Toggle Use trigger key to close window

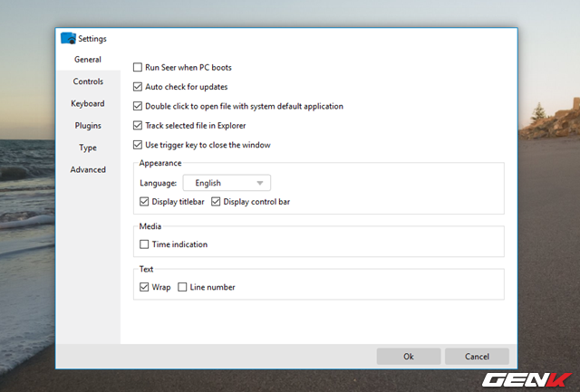point(138,145)
